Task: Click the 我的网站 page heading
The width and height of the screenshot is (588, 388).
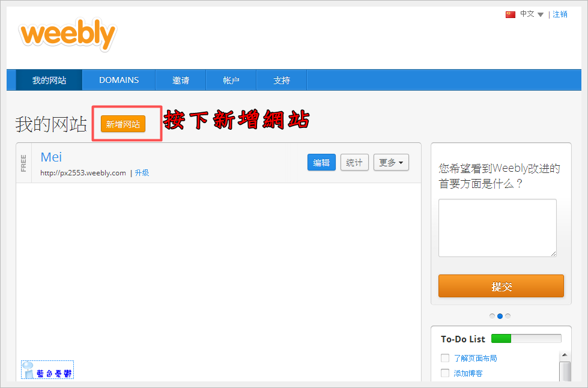Action: [x=51, y=124]
